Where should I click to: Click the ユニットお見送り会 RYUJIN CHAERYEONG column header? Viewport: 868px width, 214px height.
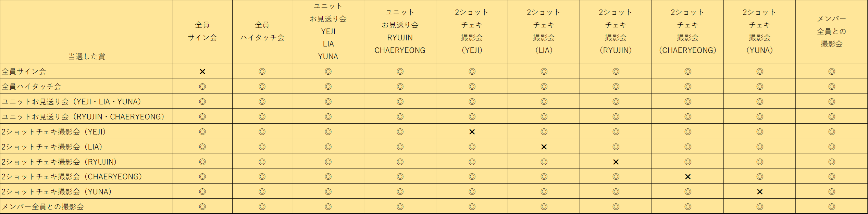coord(400,31)
